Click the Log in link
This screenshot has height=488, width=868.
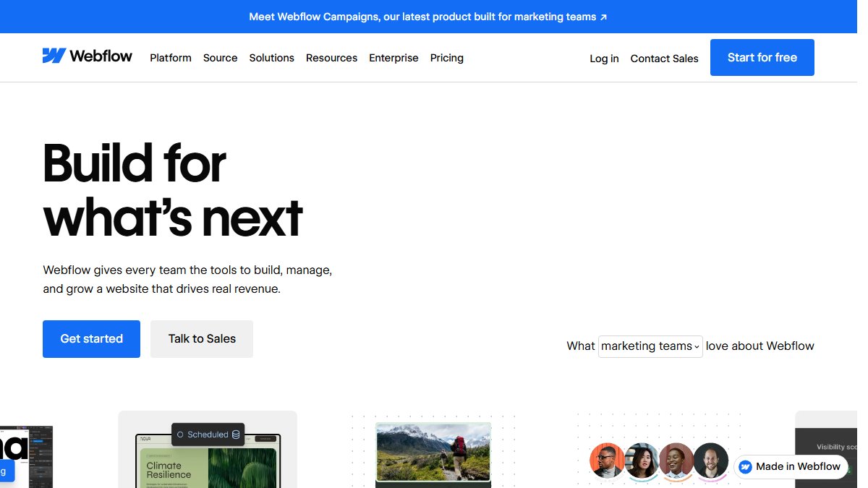[x=604, y=59]
